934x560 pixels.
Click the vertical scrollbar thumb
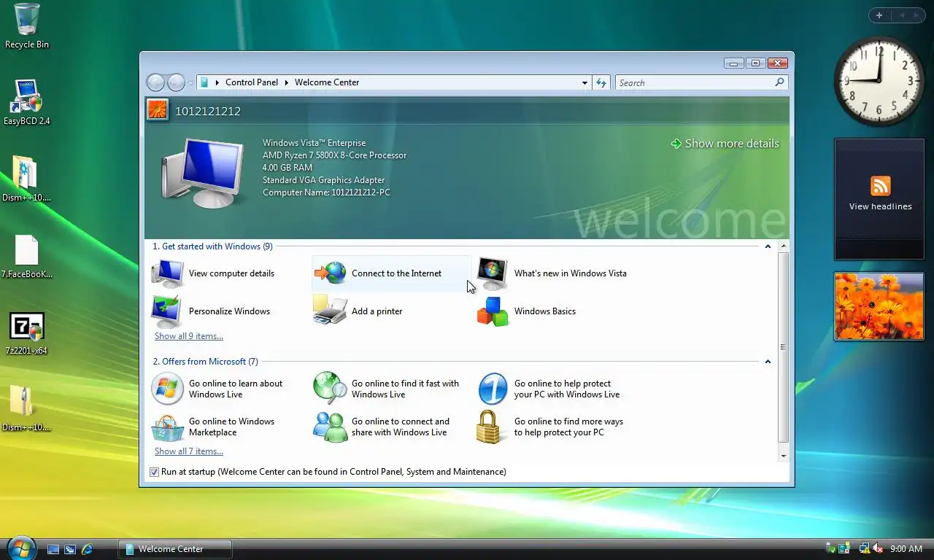pos(784,347)
